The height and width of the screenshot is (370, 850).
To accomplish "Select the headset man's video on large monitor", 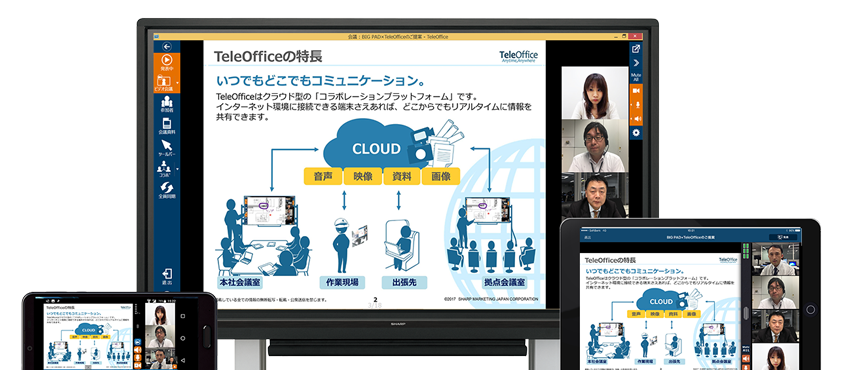I will pos(594,146).
